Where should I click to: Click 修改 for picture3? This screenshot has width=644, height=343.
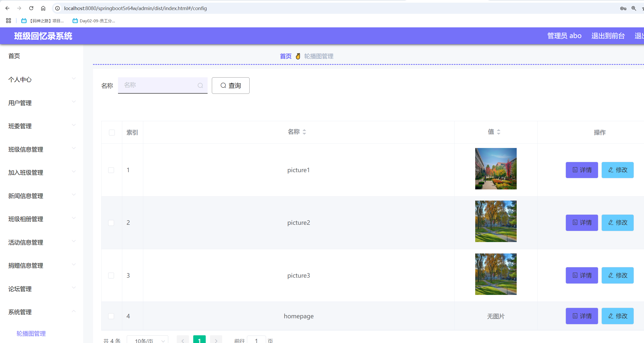click(617, 276)
